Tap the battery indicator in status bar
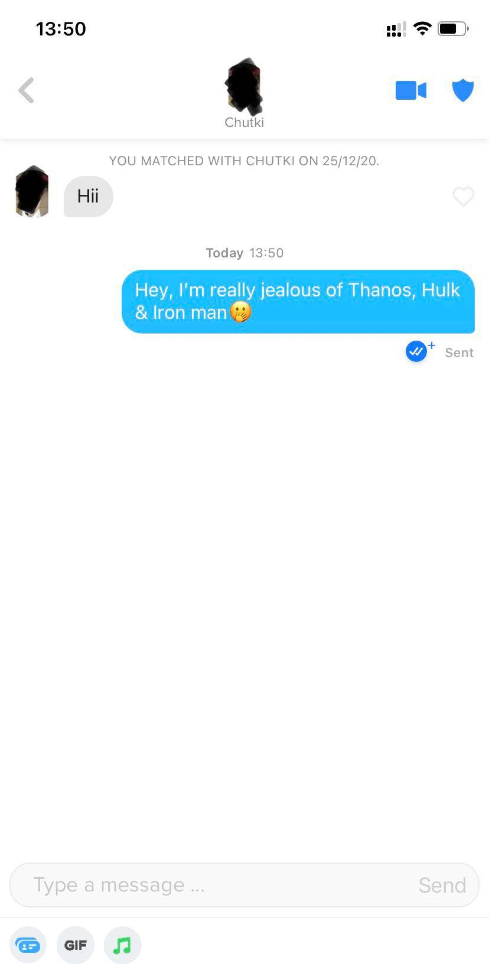 coord(453,28)
